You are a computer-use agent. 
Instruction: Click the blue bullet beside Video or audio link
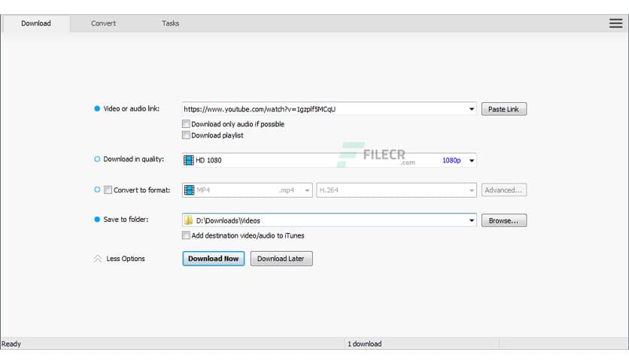96,108
